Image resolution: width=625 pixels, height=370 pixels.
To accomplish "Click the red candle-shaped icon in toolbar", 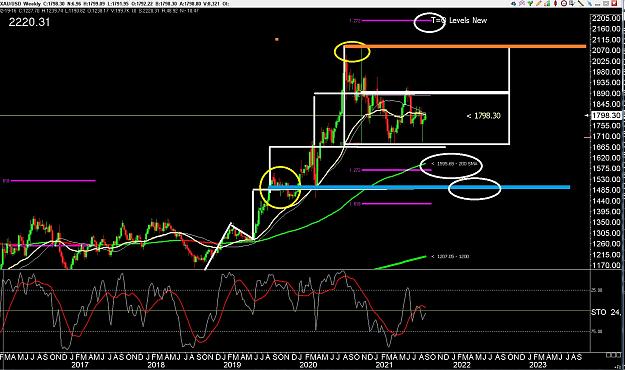I will 556,3.
